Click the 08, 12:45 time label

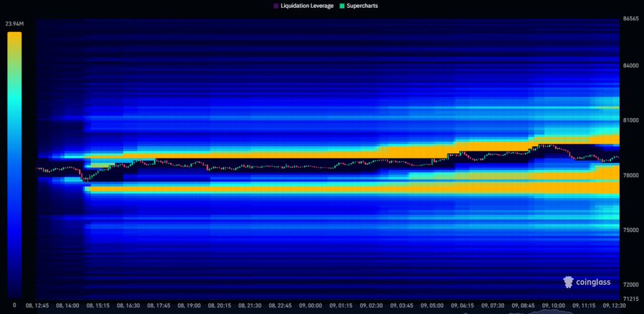[37, 306]
